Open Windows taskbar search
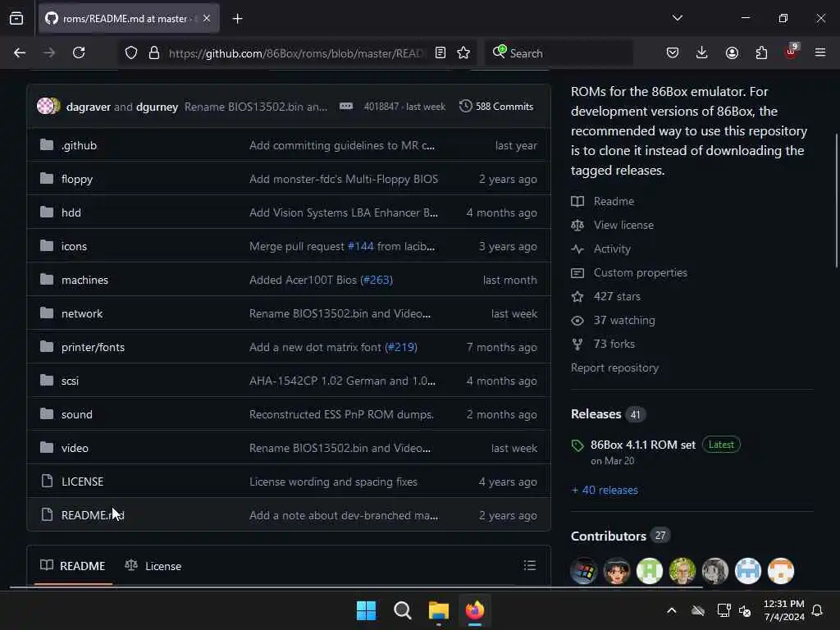840x630 pixels. [402, 610]
